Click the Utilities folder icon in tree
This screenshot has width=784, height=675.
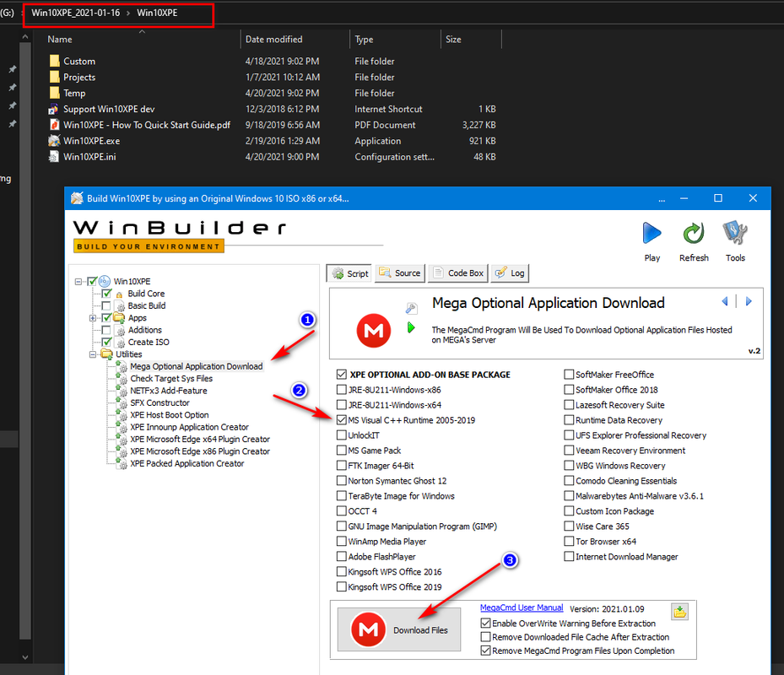(x=106, y=354)
